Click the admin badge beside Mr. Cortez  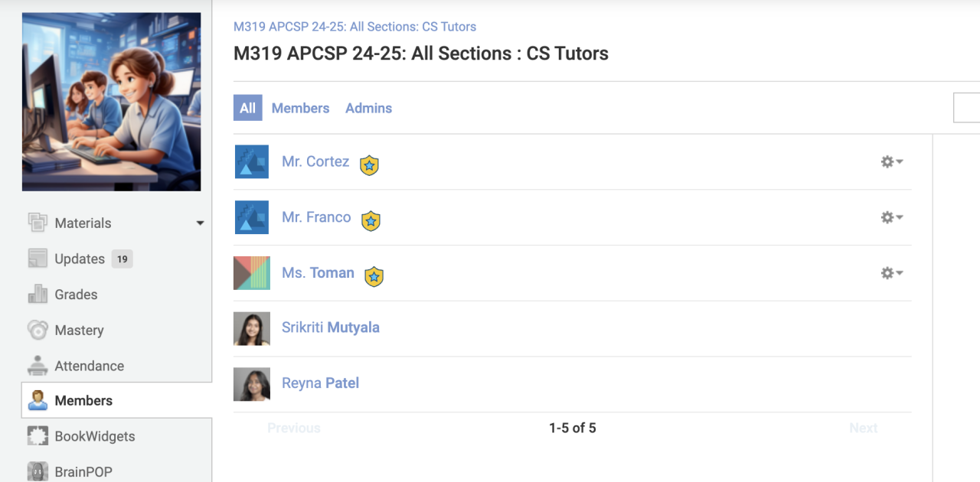[370, 164]
